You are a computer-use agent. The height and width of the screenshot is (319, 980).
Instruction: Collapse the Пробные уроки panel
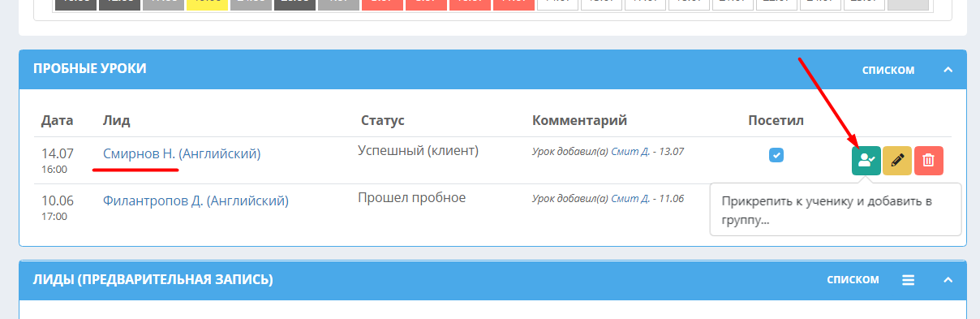pyautogui.click(x=948, y=70)
